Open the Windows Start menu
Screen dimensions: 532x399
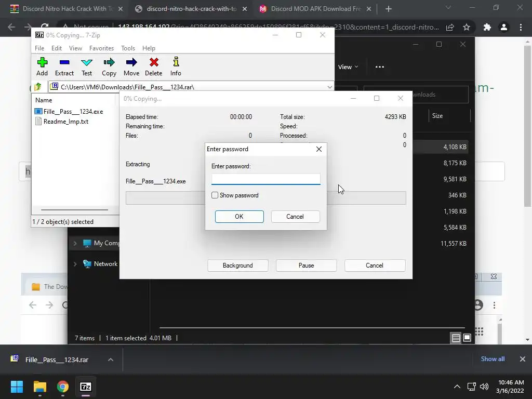pos(17,387)
